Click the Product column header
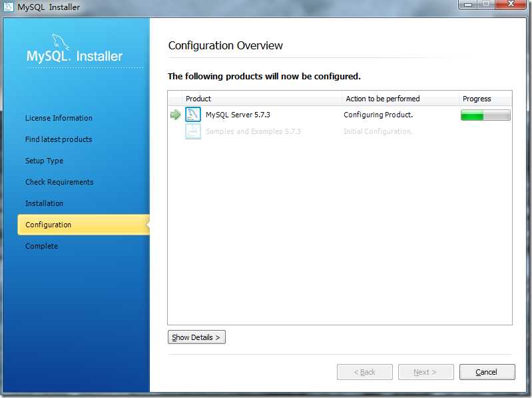Screen dimensions: 532x398 tap(262, 99)
